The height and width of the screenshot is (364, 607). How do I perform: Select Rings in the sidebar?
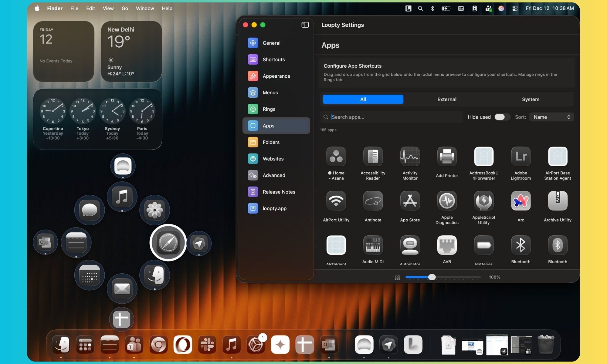[x=269, y=109]
